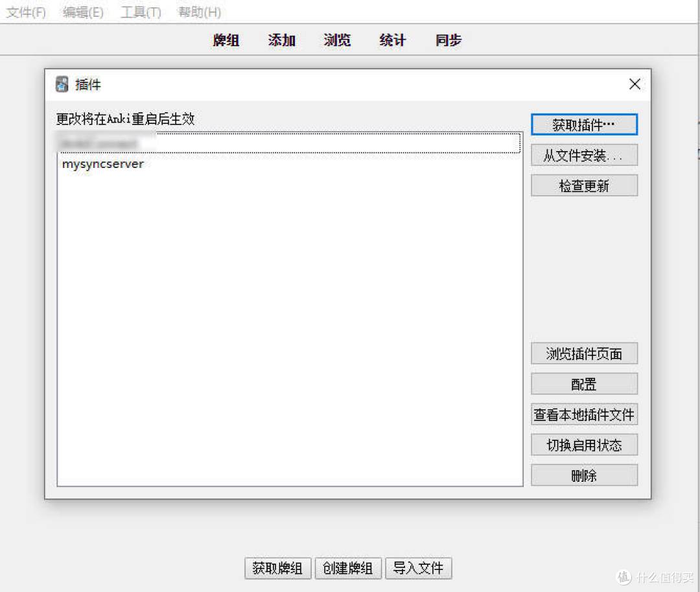Select the mysyncserver add-on in the list

(x=102, y=164)
